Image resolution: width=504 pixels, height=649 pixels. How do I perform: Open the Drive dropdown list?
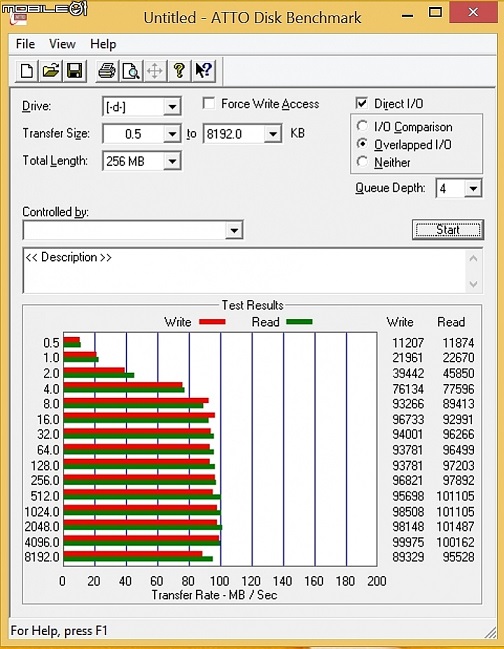point(172,107)
